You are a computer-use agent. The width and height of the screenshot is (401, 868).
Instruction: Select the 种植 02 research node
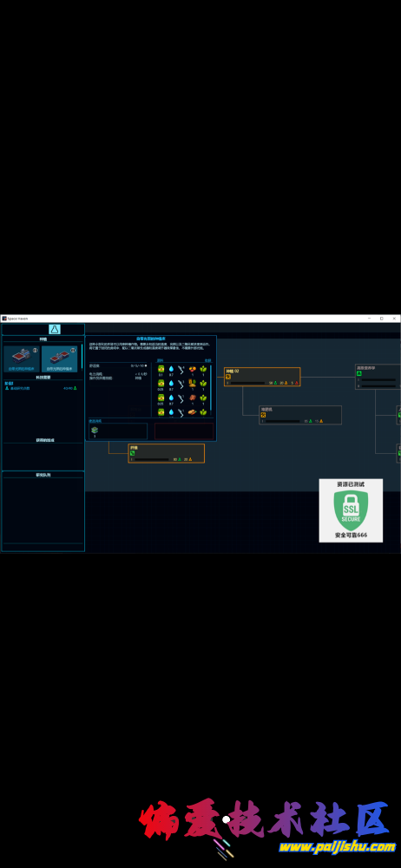(x=262, y=377)
